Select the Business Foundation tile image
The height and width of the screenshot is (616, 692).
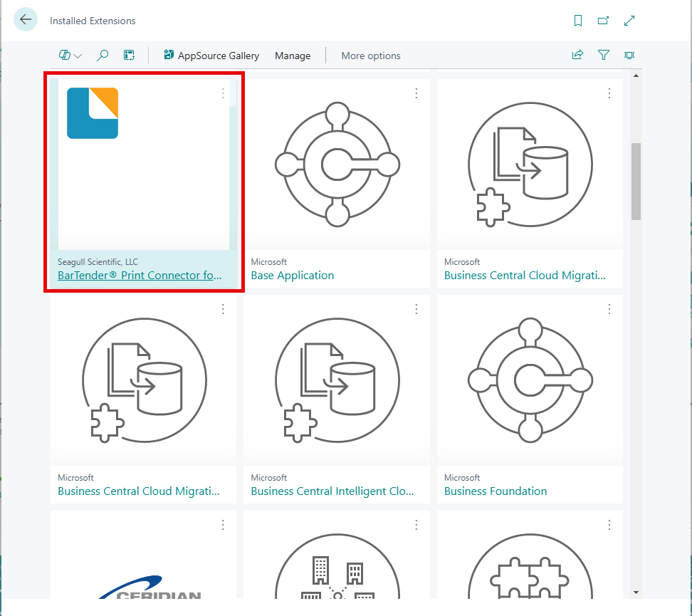[530, 380]
